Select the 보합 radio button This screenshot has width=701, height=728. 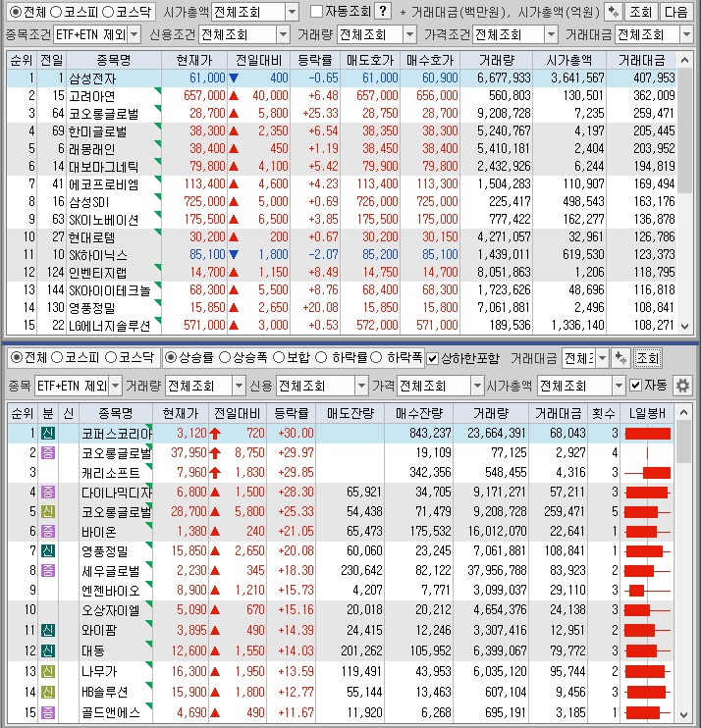279,357
